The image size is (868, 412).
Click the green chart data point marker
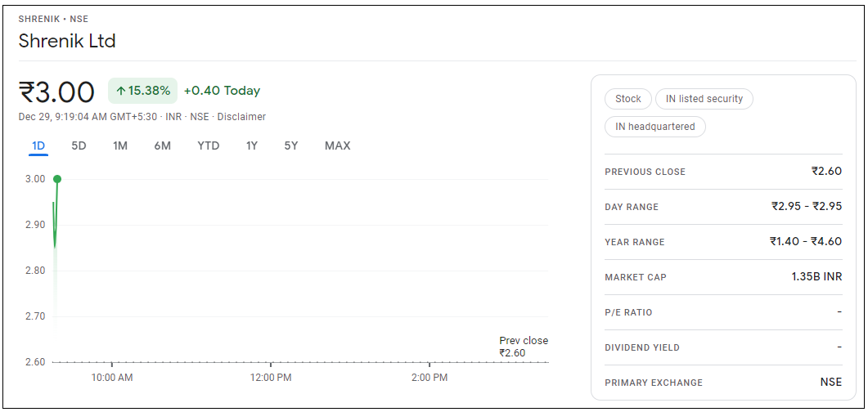[56, 179]
